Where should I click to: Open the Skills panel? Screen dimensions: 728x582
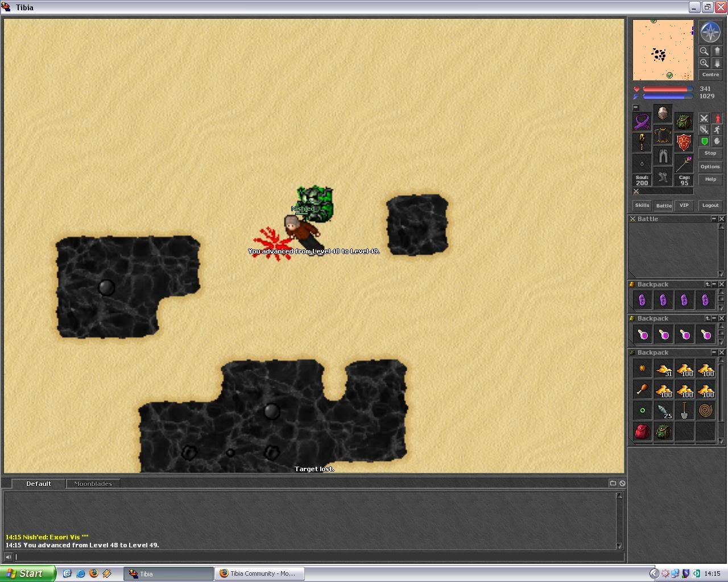642,205
